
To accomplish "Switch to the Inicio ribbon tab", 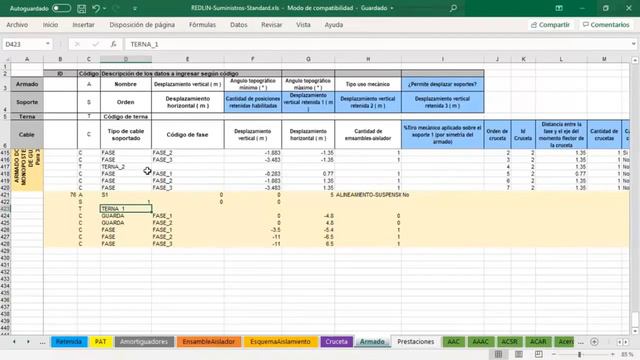I will 51,25.
